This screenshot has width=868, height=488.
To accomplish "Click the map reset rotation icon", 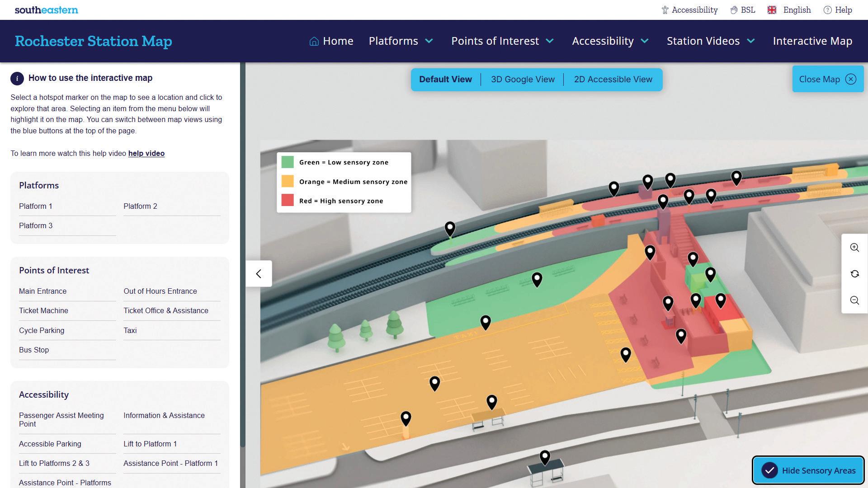I will (x=854, y=274).
